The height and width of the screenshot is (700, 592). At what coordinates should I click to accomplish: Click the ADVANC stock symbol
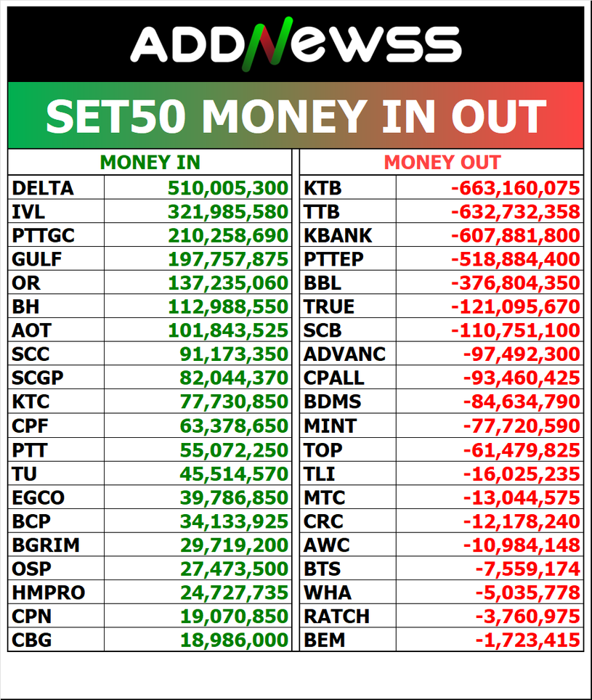(x=344, y=354)
